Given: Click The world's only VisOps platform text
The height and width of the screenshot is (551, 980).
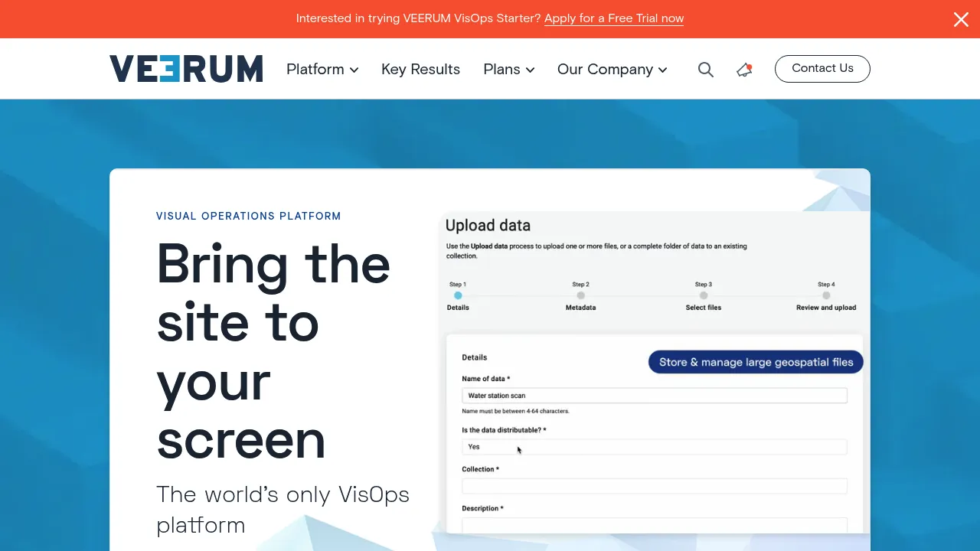Looking at the screenshot, I should pos(283,510).
